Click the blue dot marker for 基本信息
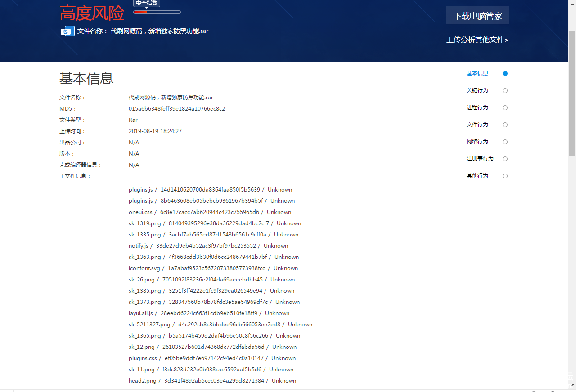The image size is (576, 392). (x=505, y=73)
